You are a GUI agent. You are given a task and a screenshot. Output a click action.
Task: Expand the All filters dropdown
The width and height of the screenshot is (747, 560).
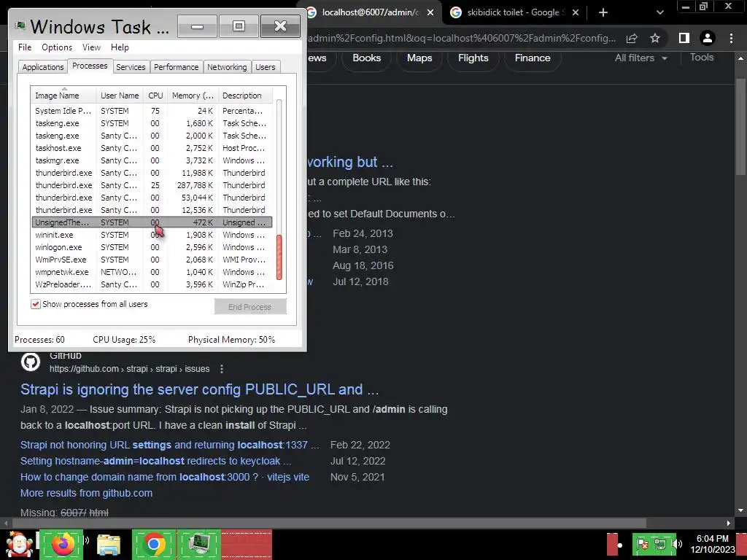pyautogui.click(x=640, y=58)
